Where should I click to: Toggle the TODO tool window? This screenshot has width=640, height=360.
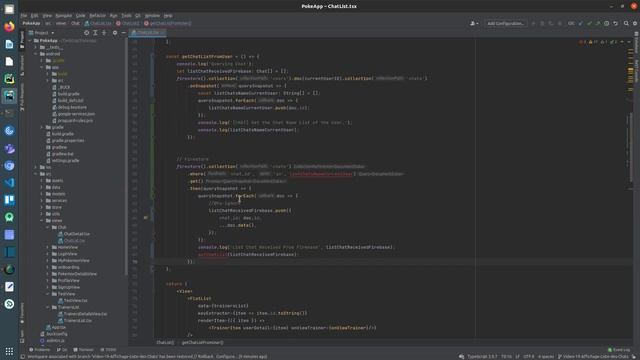108,350
